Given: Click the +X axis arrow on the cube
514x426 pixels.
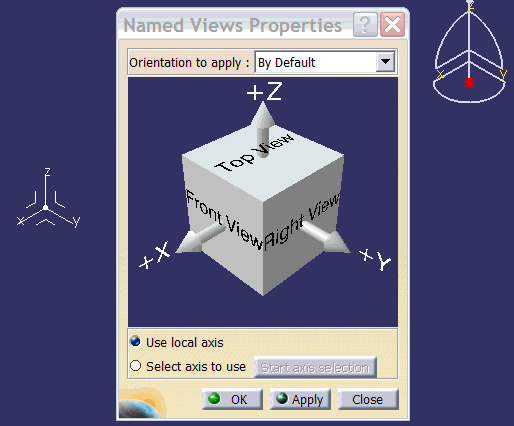Looking at the screenshot, I should 199,238.
